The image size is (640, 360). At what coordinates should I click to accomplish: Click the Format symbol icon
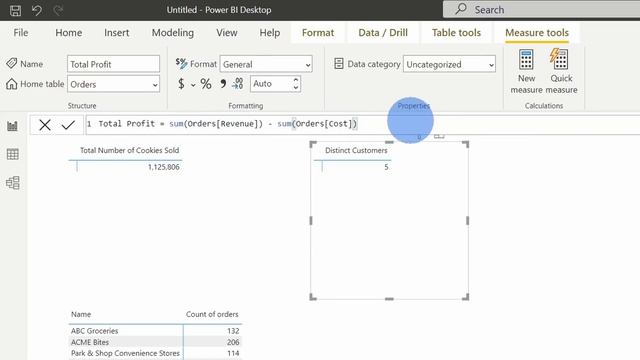182,63
